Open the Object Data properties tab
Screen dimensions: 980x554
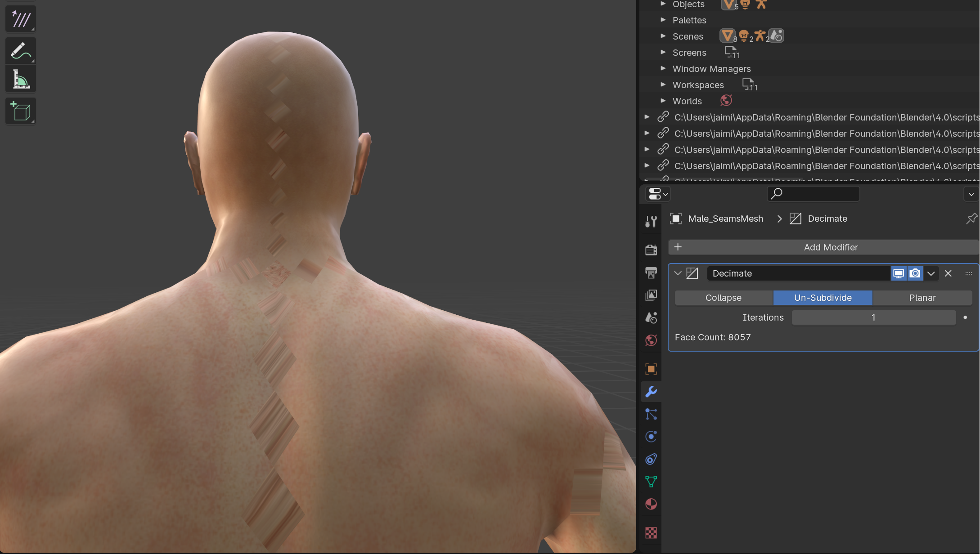click(651, 482)
